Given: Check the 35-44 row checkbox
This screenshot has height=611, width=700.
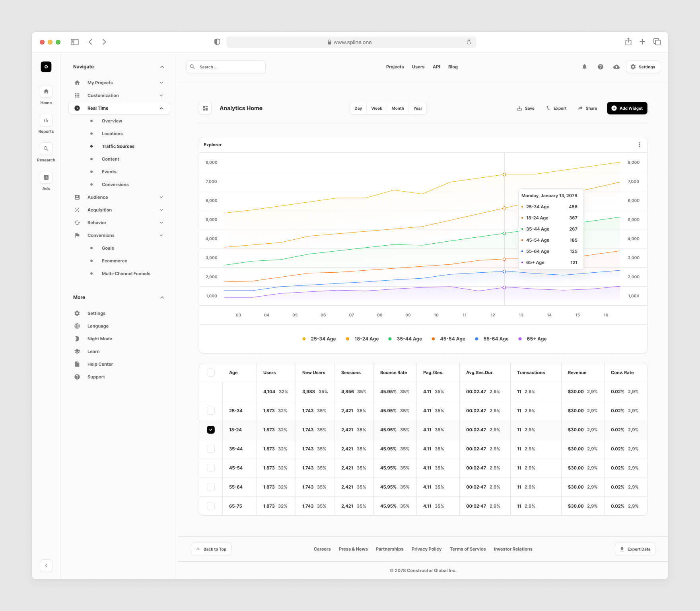Looking at the screenshot, I should 211,449.
